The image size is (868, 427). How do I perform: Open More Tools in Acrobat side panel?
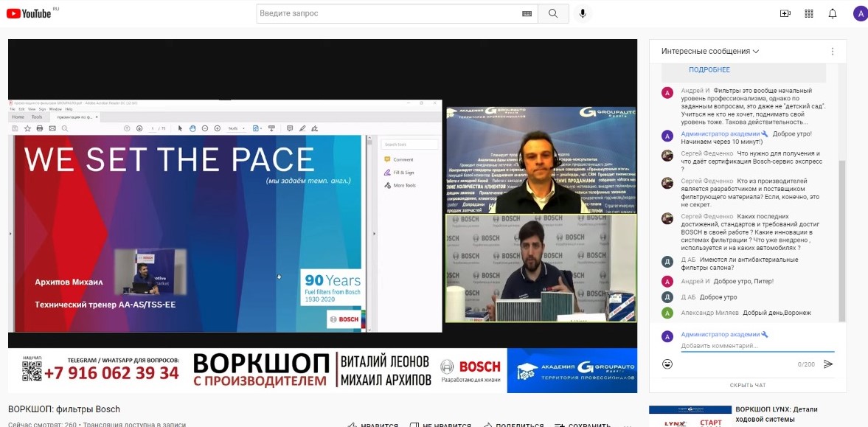click(x=400, y=185)
